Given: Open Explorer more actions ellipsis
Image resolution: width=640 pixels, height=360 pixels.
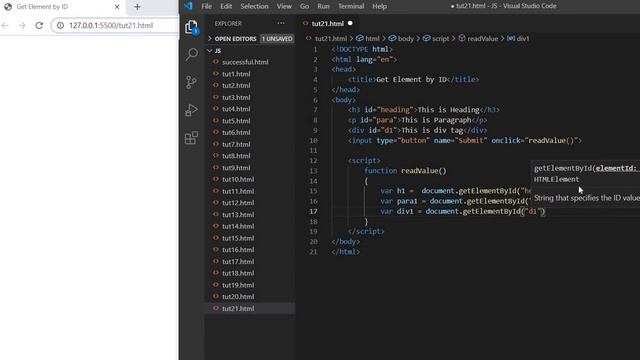Looking at the screenshot, I should click(281, 24).
